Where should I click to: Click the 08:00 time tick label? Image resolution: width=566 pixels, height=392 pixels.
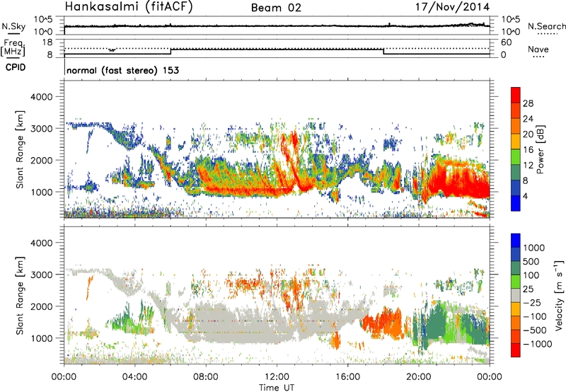[x=206, y=377]
